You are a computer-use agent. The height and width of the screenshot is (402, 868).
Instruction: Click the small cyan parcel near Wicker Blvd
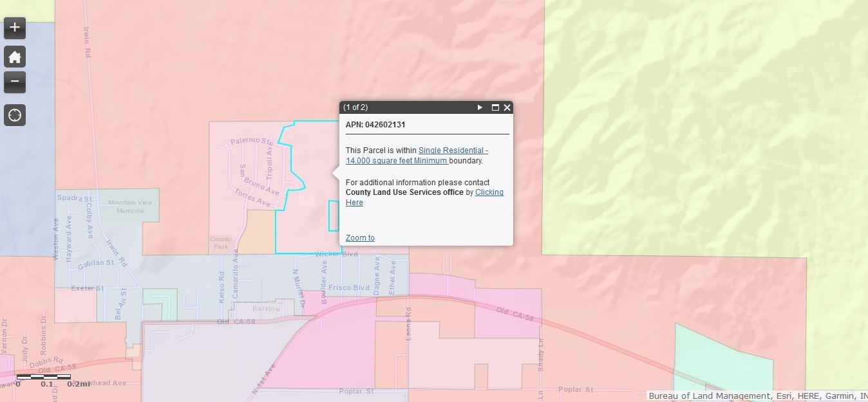click(x=332, y=216)
